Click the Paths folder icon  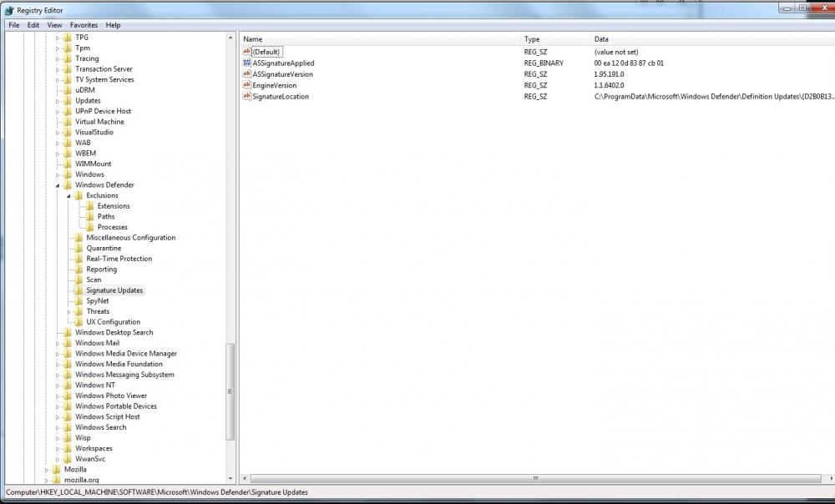click(89, 217)
